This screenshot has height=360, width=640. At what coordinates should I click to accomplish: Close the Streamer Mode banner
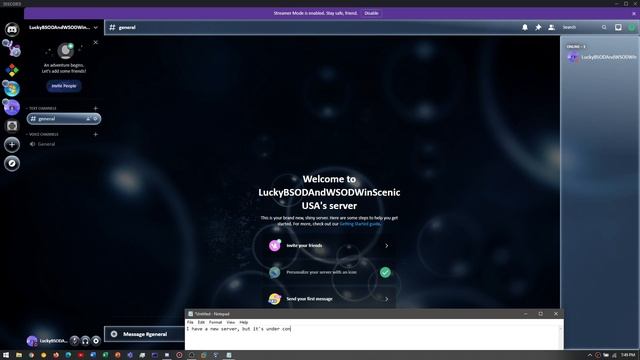634,13
